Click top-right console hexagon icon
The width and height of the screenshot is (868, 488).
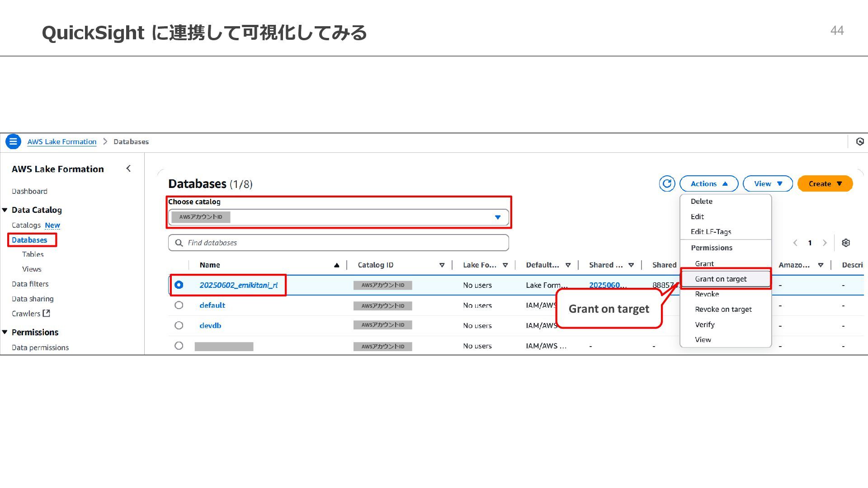859,141
